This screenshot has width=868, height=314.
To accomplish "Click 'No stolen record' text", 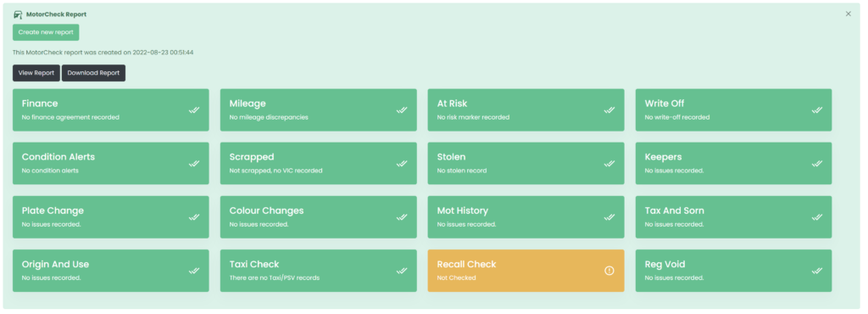I will 462,171.
